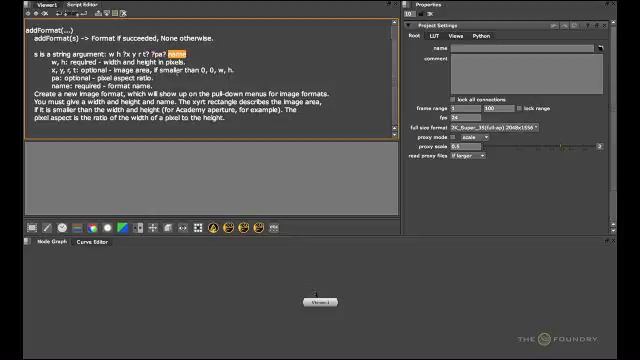The width and height of the screenshot is (640, 360).
Task: Run the current script icon
Action: (84, 13)
